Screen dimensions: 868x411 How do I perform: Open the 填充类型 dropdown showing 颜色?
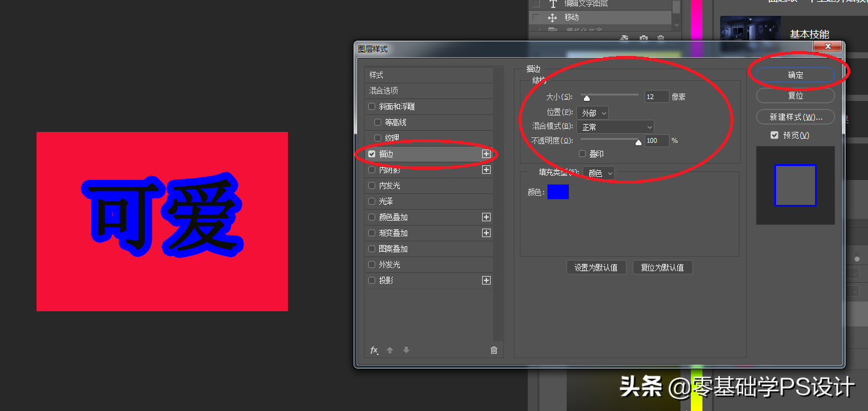pyautogui.click(x=599, y=173)
